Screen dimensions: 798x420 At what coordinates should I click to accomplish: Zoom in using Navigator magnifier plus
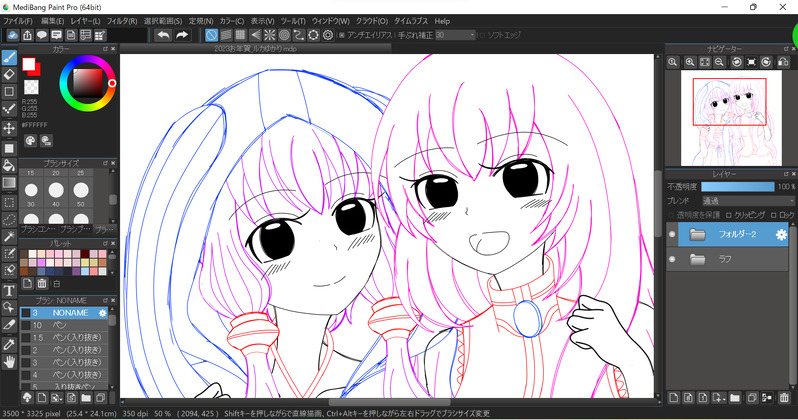[690, 62]
